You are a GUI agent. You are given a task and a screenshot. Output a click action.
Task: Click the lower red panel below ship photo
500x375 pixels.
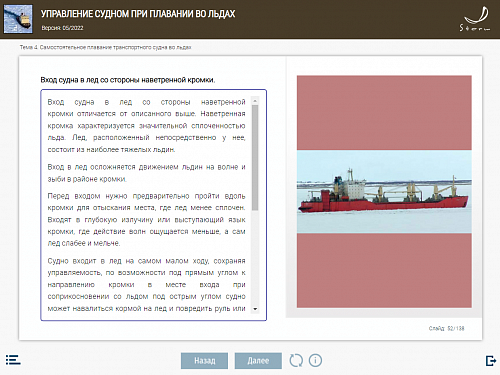click(384, 270)
